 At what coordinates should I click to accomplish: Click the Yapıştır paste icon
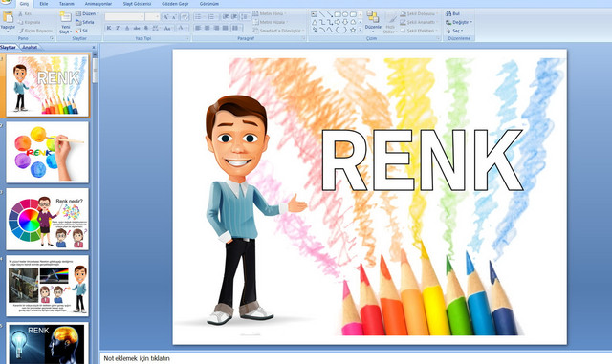coord(8,18)
